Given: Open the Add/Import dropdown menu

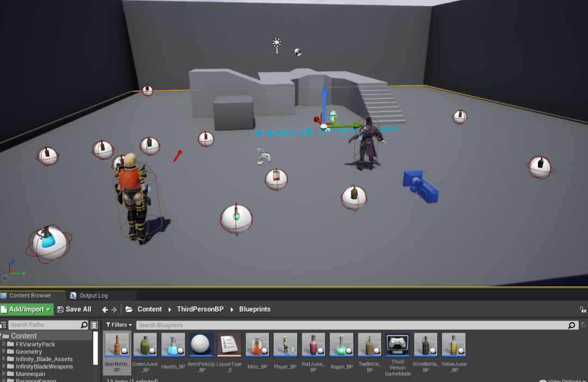Looking at the screenshot, I should point(26,309).
